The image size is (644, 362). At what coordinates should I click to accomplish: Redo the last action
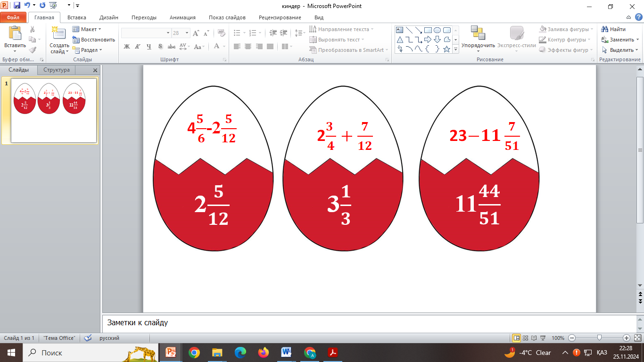42,6
